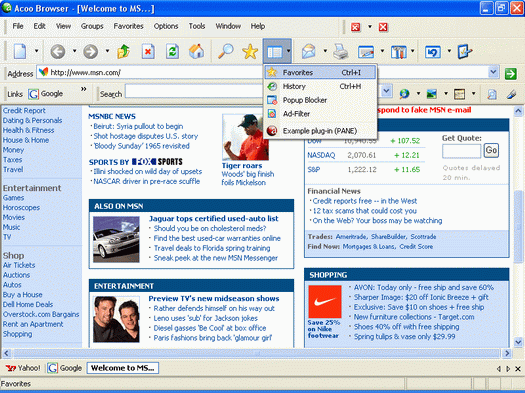
Task: Click the magnifier Search icon
Action: click(x=226, y=52)
